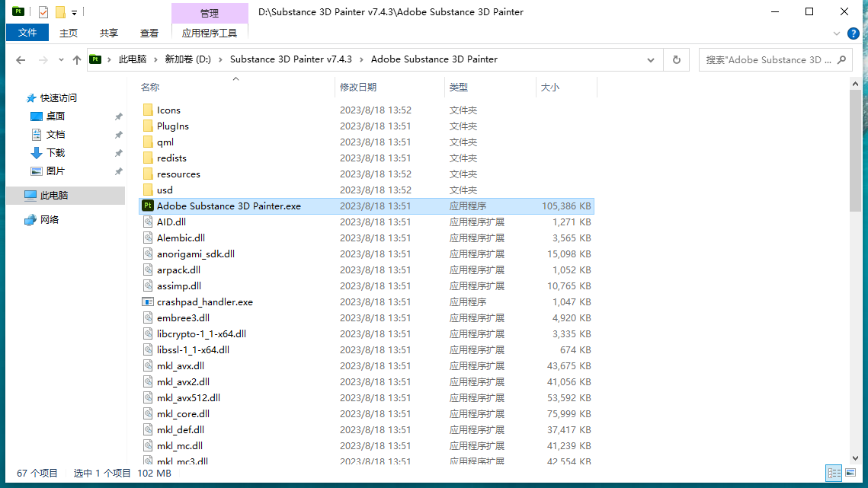Select 快速访问 in navigation pane
868x488 pixels.
[x=58, y=98]
